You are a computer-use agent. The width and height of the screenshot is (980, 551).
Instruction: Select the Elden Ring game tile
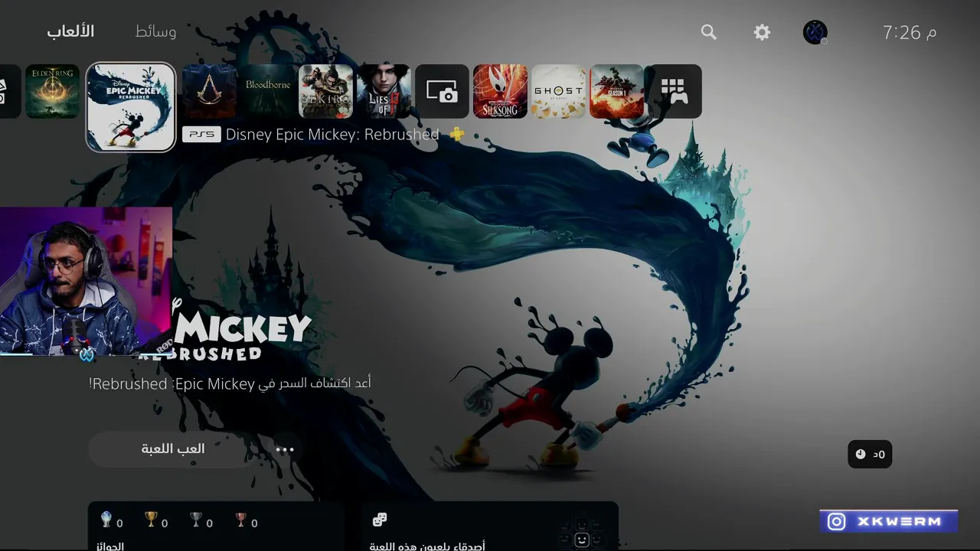(53, 91)
